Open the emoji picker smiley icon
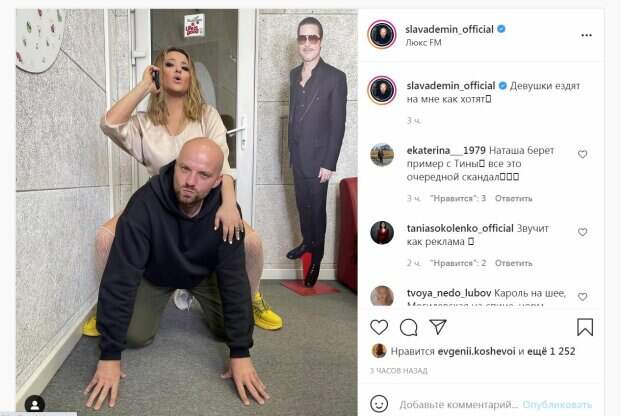The image size is (620, 416). [379, 404]
